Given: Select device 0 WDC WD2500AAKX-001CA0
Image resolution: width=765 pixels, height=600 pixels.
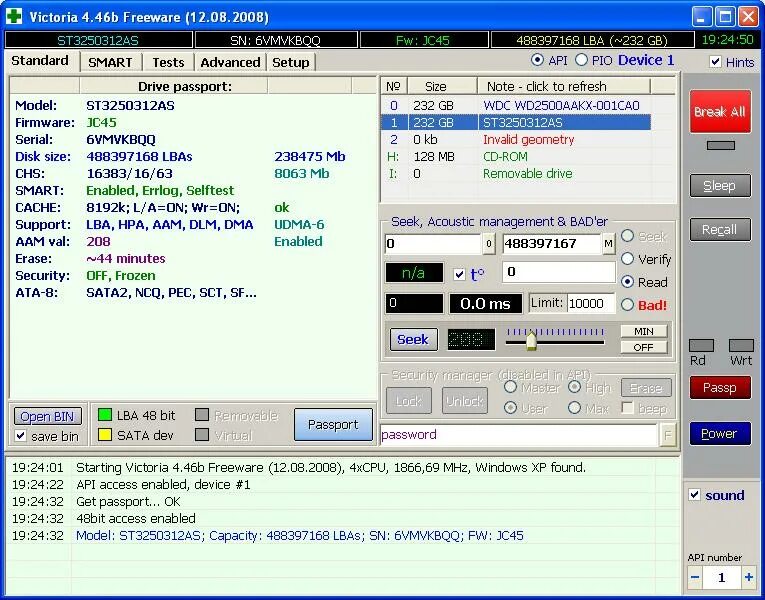Looking at the screenshot, I should click(x=516, y=105).
